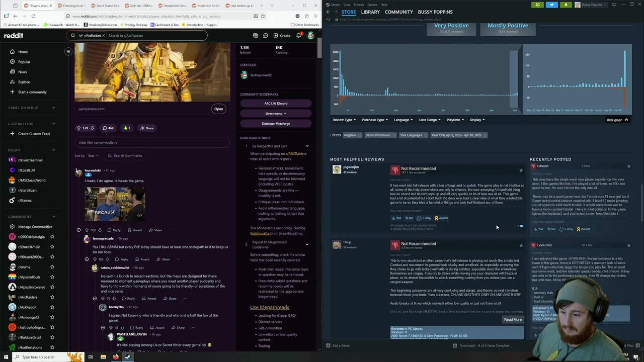Open the Review Type dropdown
The width and height of the screenshot is (644, 362).
pyautogui.click(x=344, y=120)
